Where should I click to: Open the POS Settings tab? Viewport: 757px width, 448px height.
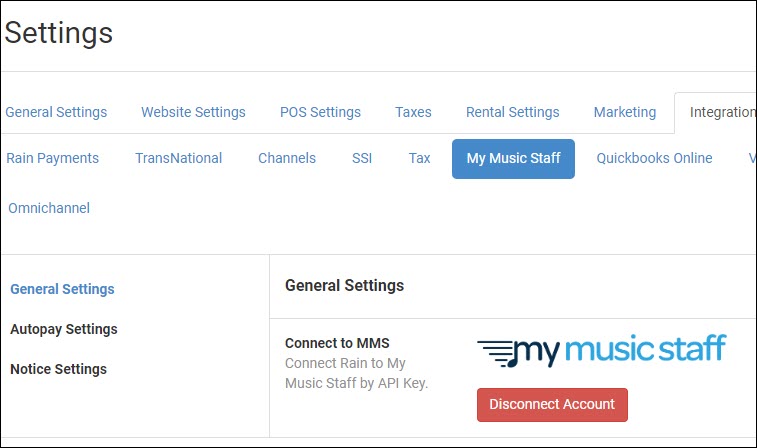[x=320, y=112]
